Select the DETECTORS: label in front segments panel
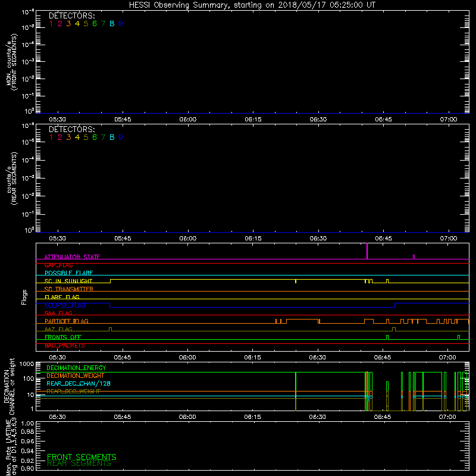This screenshot has width=476, height=476. click(x=72, y=16)
